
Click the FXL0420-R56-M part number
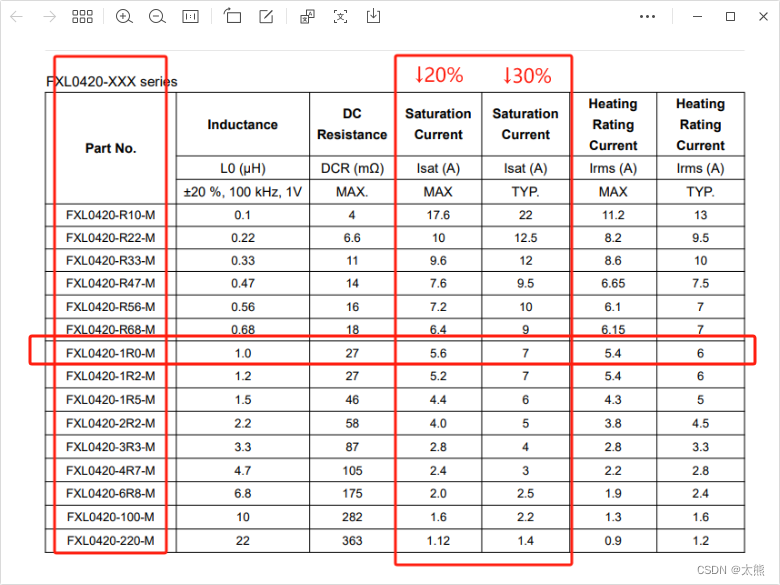(110, 307)
